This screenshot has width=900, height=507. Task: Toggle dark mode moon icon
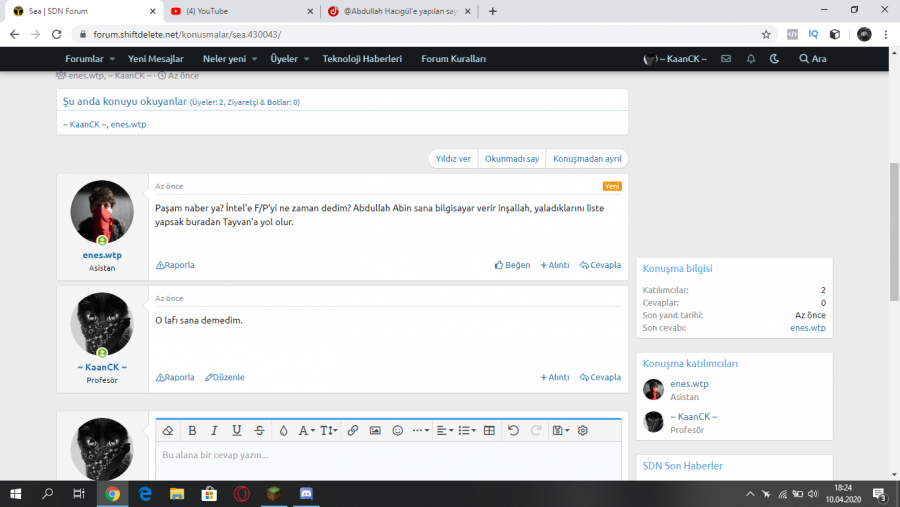774,59
